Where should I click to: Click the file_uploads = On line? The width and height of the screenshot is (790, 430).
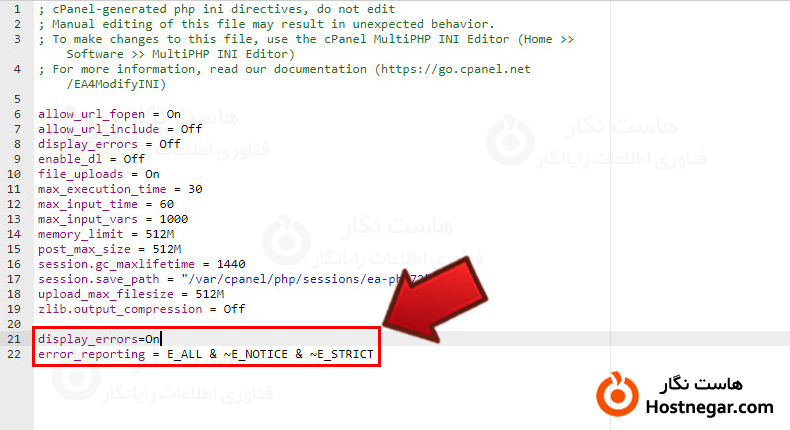click(x=99, y=174)
